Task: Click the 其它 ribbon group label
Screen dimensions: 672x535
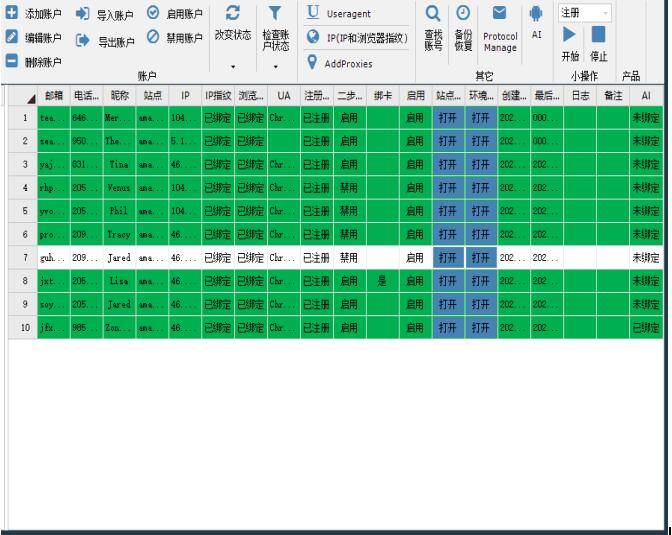Action: [484, 76]
